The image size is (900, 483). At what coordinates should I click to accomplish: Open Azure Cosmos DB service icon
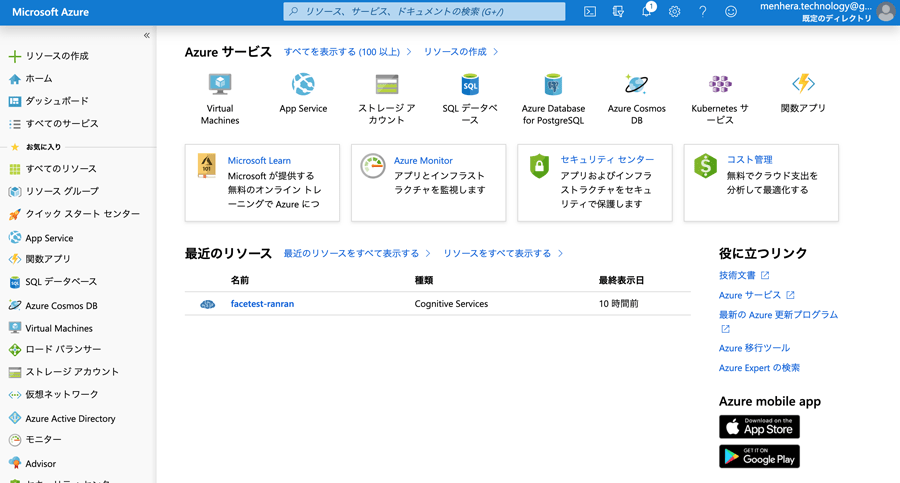(x=636, y=85)
